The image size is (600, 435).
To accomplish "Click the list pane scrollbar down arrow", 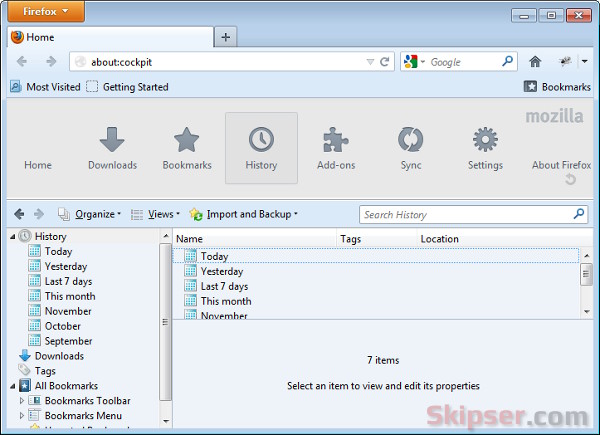I will coord(587,312).
